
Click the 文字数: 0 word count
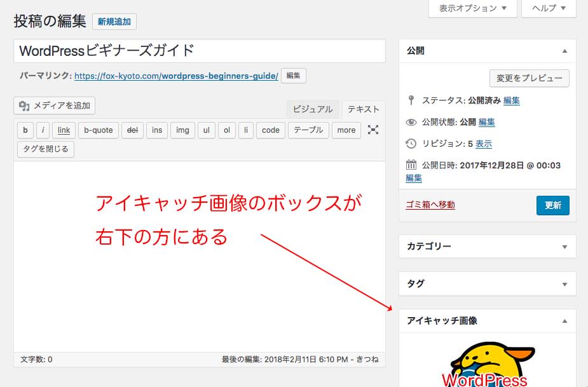pos(36,360)
